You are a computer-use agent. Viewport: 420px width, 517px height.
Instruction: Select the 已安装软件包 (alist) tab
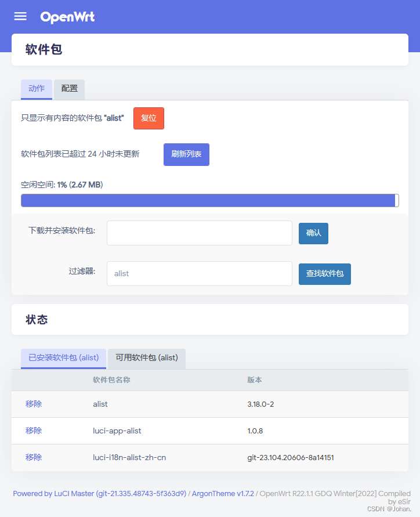(64, 359)
